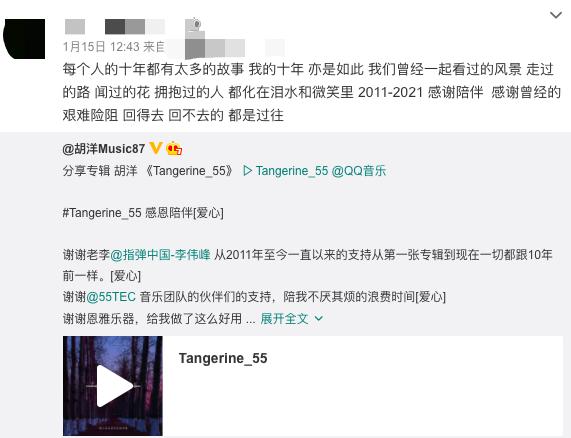Open the @指弹中国-李伟峰 mention
Image resolution: width=571 pixels, height=438 pixels.
[160, 254]
